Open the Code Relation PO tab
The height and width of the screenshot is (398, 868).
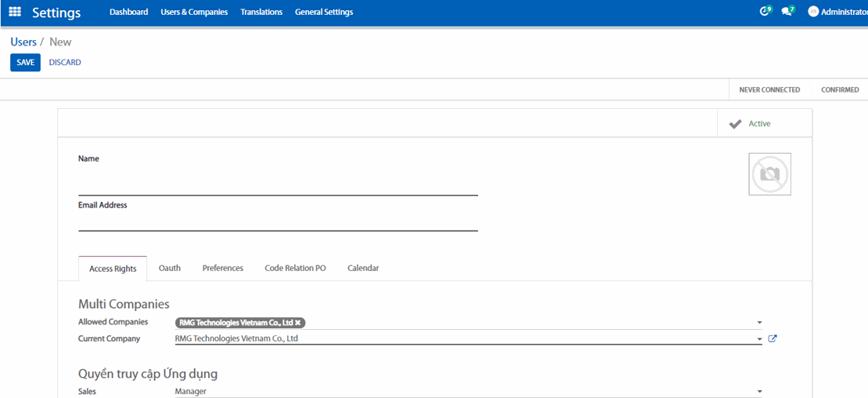click(295, 268)
